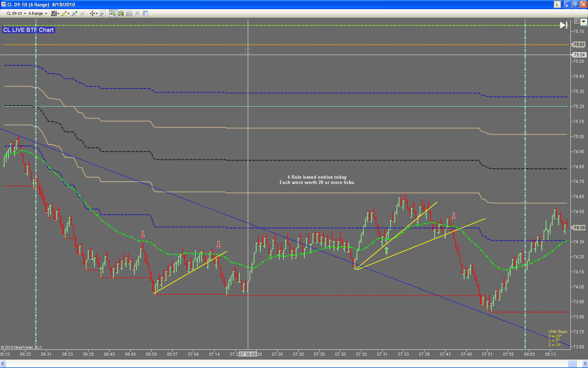
Task: Click the 75.00 price axis label
Action: point(579,137)
